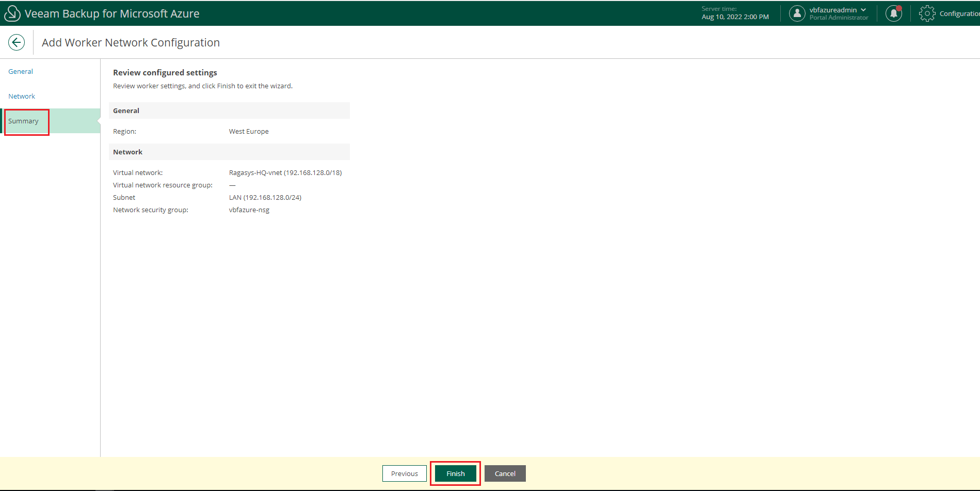This screenshot has width=980, height=491.
Task: Click the vbfazureadmin user name
Action: pyautogui.click(x=833, y=10)
